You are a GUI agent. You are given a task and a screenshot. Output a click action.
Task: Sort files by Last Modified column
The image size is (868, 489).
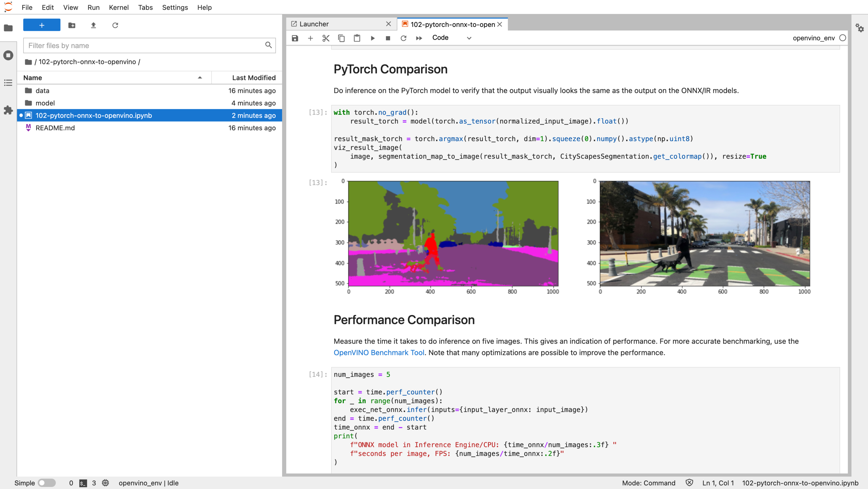247,78
